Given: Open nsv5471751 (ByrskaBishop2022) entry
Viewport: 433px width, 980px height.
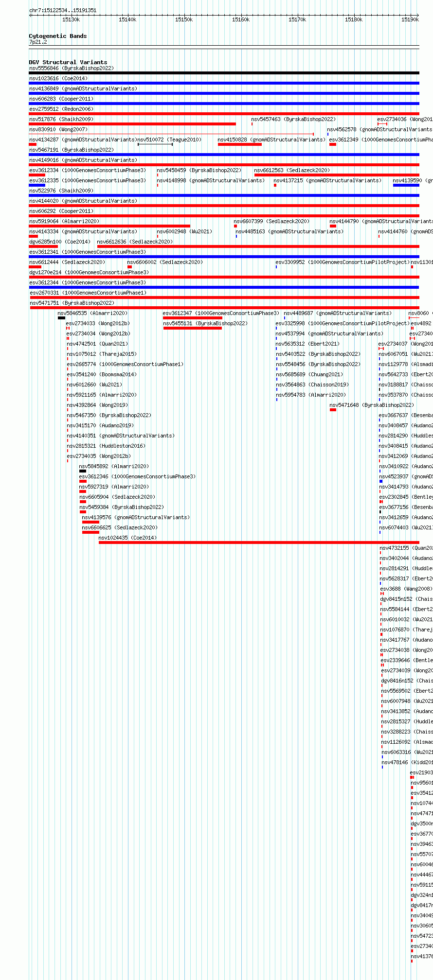Looking at the screenshot, I should 72,303.
